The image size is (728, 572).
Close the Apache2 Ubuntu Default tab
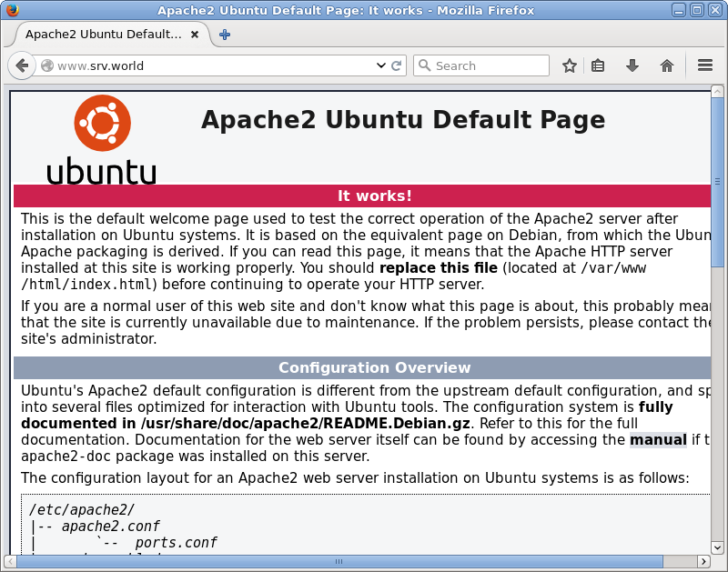[195, 35]
